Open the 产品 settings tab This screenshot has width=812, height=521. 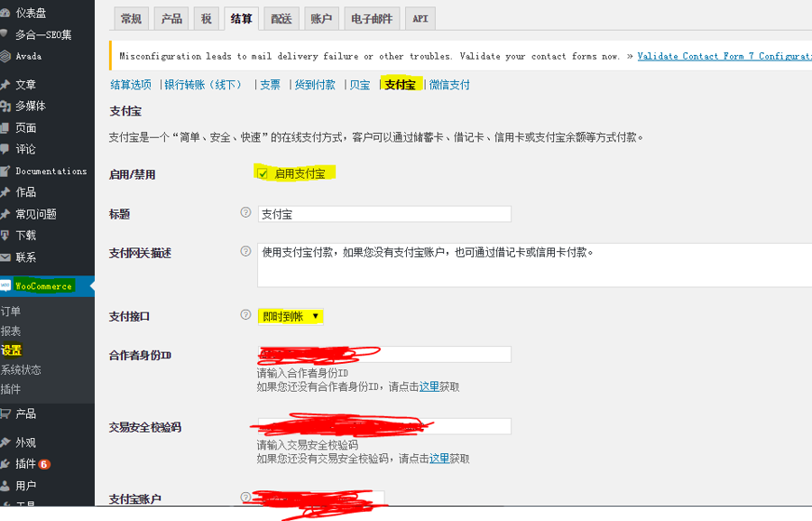tap(171, 19)
